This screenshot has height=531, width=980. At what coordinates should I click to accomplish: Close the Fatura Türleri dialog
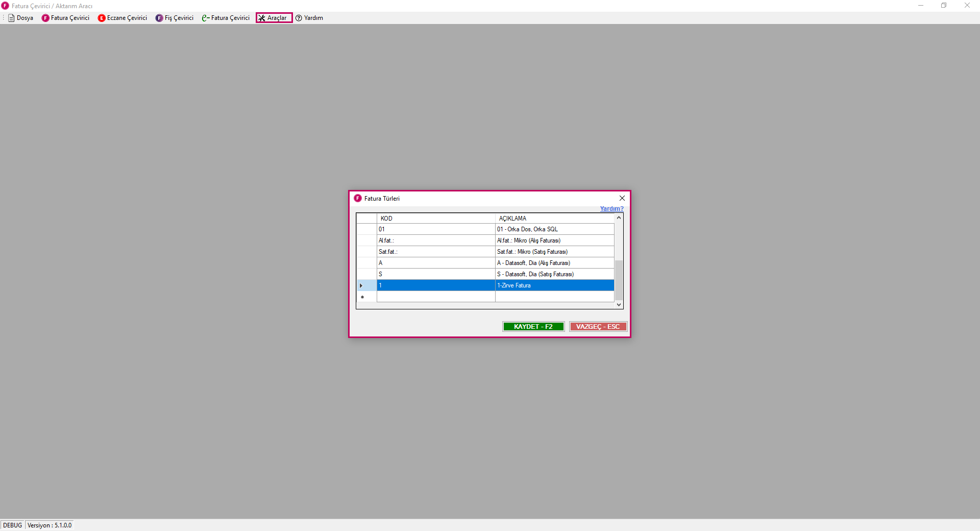[x=622, y=198]
